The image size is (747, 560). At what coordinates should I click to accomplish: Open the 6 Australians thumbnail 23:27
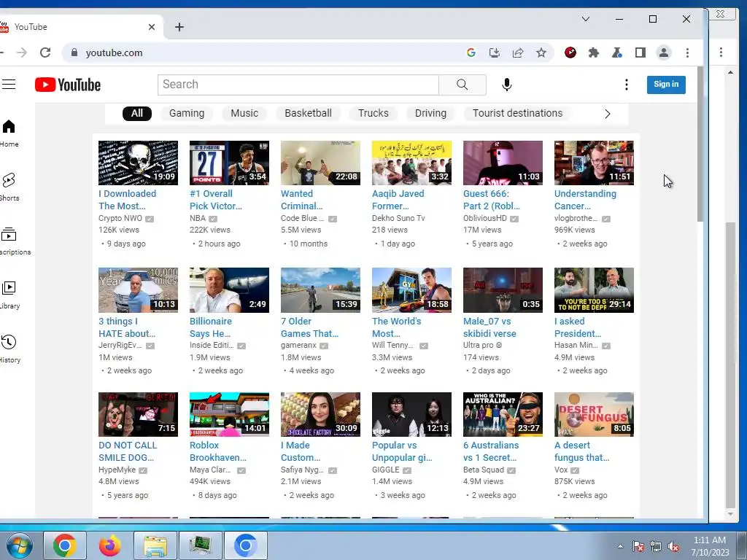click(503, 414)
